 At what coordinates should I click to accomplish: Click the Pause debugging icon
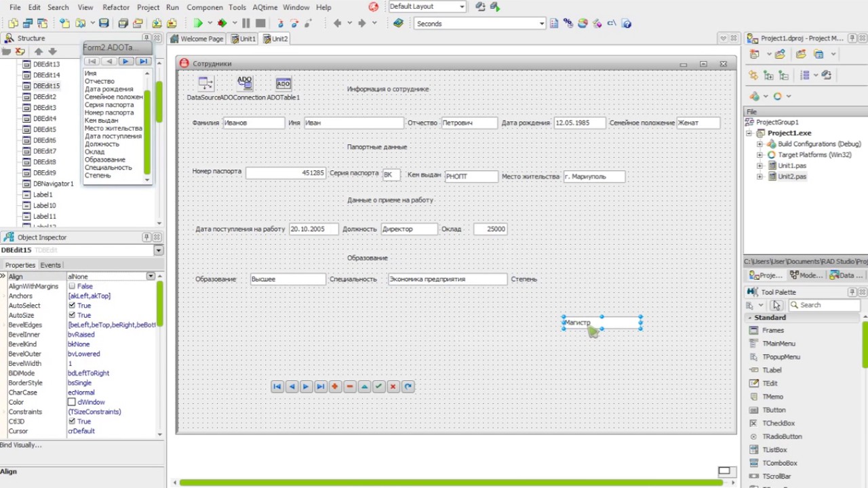[x=245, y=23]
